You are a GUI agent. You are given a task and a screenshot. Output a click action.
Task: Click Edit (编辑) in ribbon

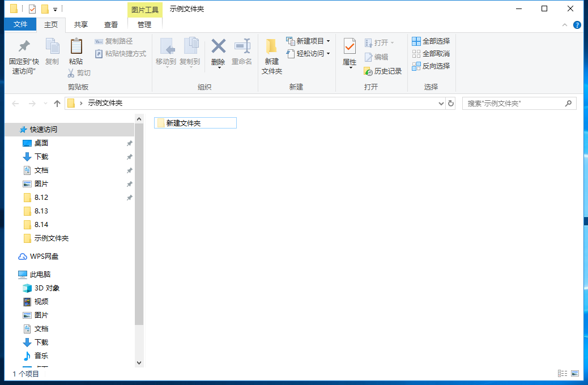pyautogui.click(x=376, y=57)
